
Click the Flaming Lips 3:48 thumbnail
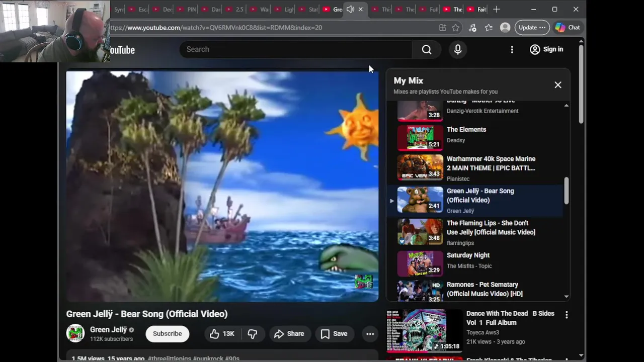click(420, 232)
